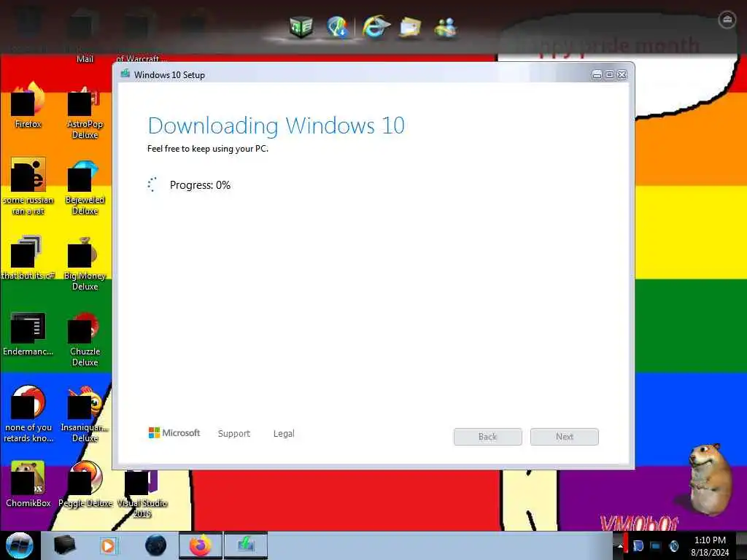Minimize the Windows 10 Setup window
Viewport: 747px width, 560px height.
pyautogui.click(x=597, y=75)
